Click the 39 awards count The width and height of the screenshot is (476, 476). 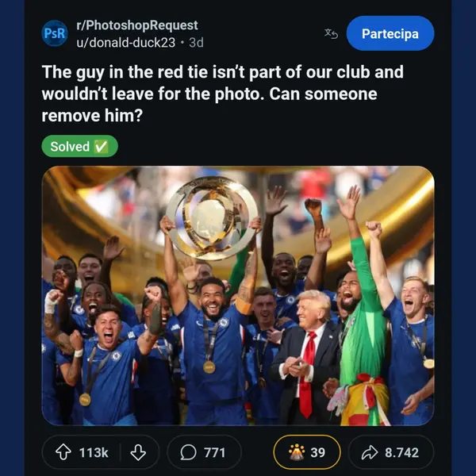[317, 452]
